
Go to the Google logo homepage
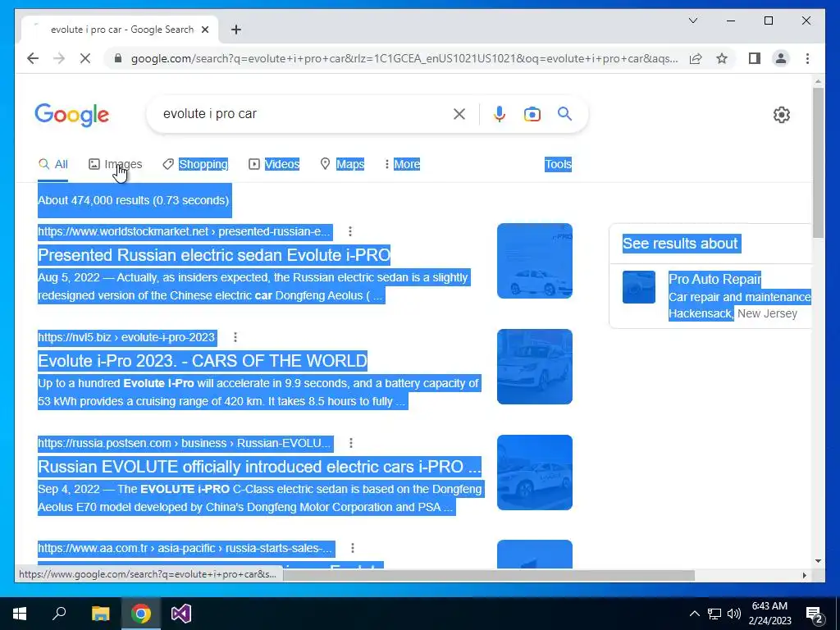tap(72, 115)
